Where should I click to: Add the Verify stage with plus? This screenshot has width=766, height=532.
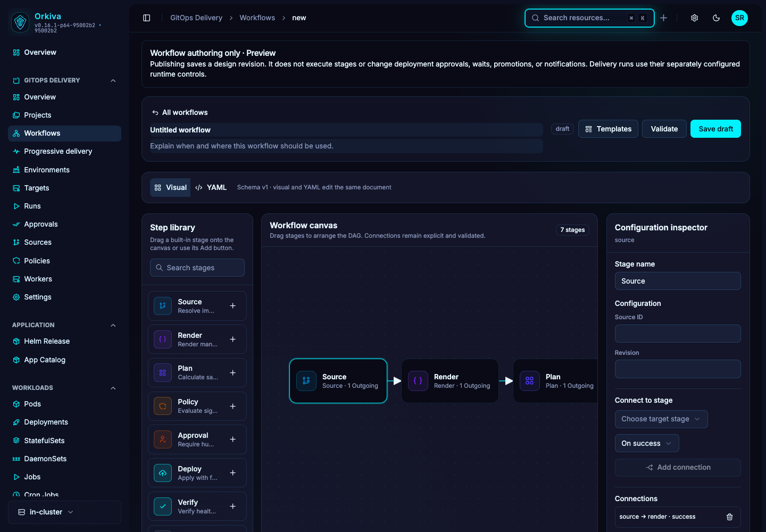click(232, 506)
